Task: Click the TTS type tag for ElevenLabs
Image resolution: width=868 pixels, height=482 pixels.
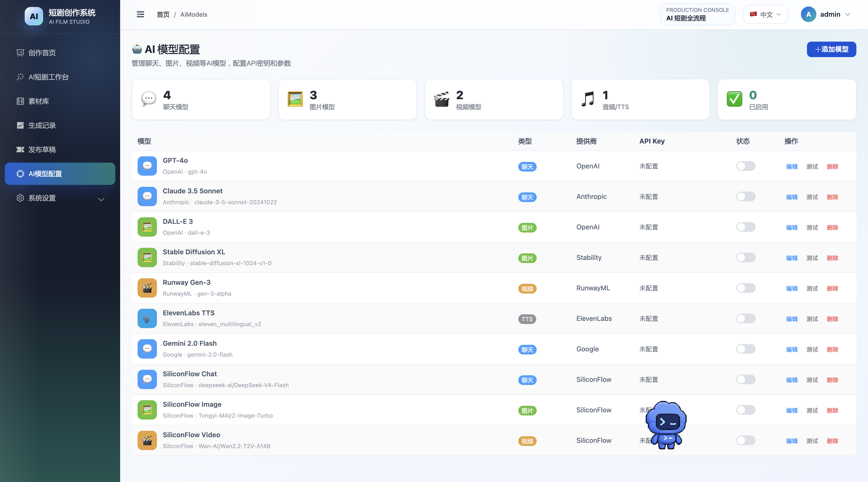Action: pyautogui.click(x=527, y=319)
